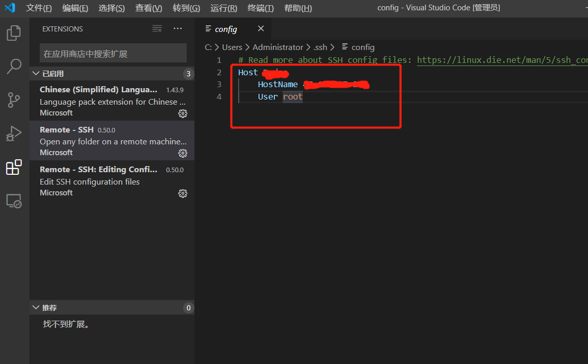588x364 pixels.
Task: Open the 终端(T) menu
Action: [260, 8]
